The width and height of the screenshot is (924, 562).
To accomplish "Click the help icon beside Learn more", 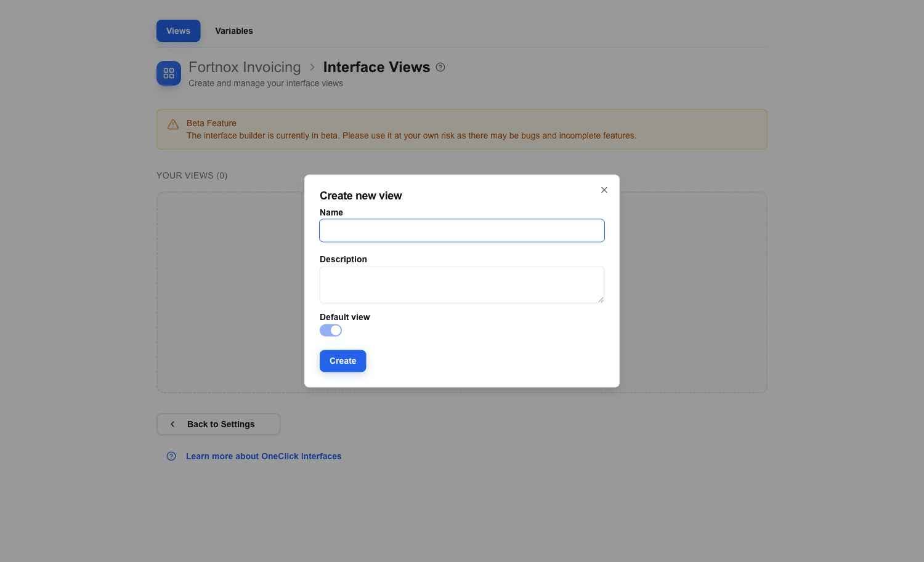I will point(171,456).
